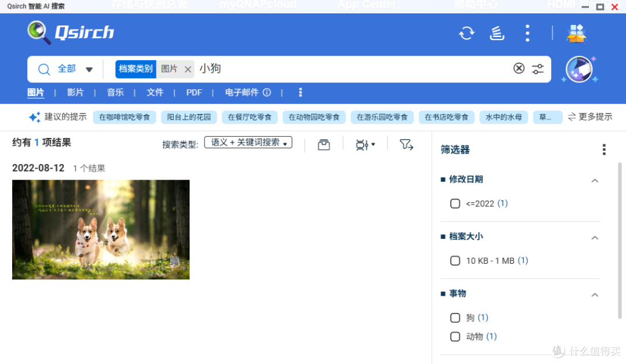Open the 语义 + 关键词搜索 type dropdown
The height and width of the screenshot is (364, 626).
click(x=248, y=143)
